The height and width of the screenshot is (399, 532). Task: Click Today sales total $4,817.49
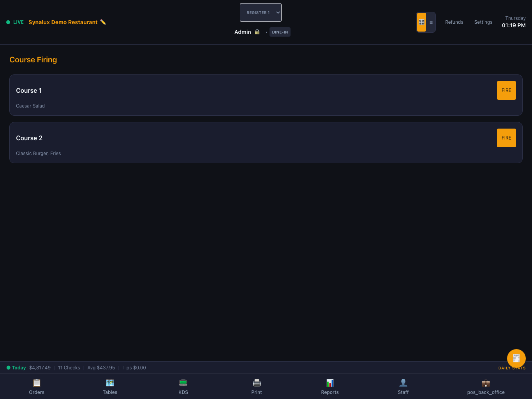(x=40, y=368)
